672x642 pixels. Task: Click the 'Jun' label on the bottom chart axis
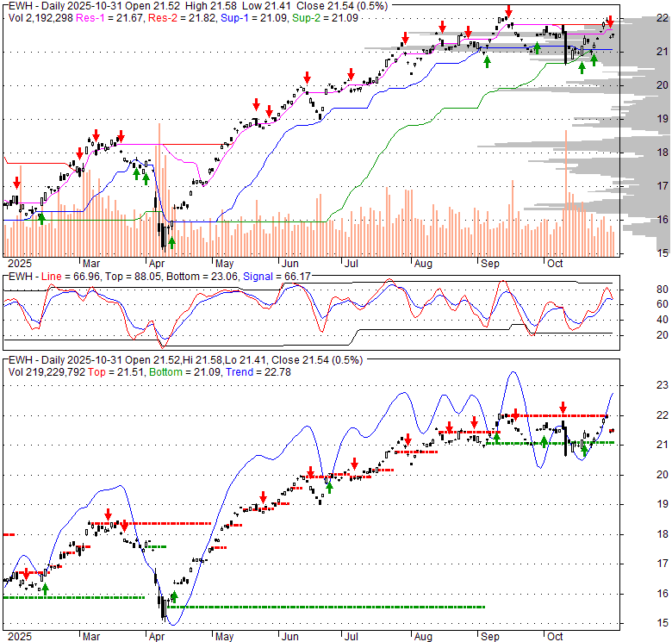coord(290,637)
